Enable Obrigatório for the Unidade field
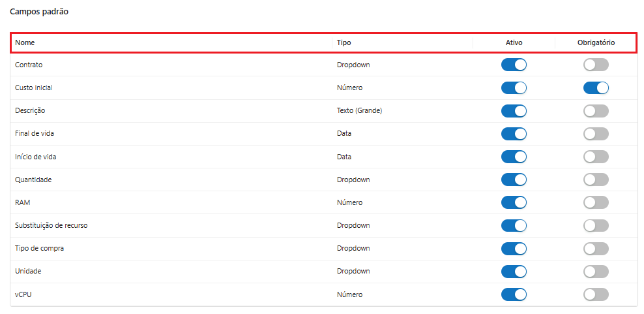Image resolution: width=644 pixels, height=314 pixels. pyautogui.click(x=596, y=271)
